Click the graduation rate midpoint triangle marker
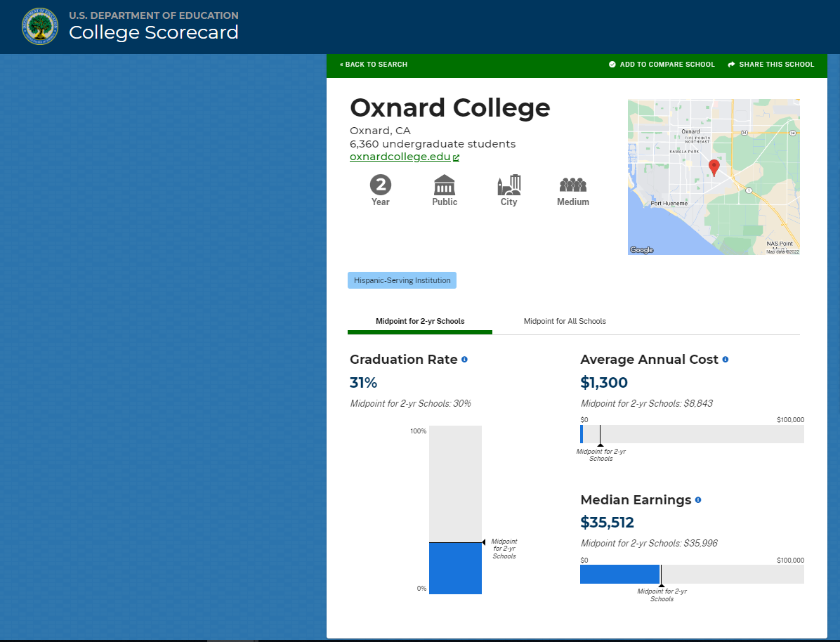Viewport: 840px width, 642px height. pyautogui.click(x=484, y=542)
